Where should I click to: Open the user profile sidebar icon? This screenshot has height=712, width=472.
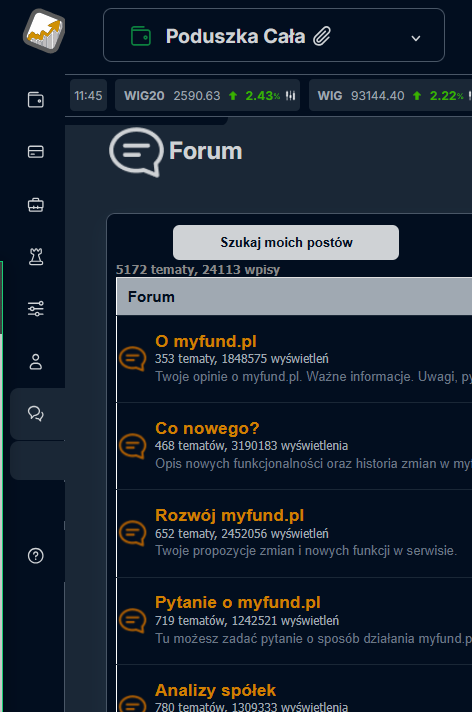click(x=36, y=362)
